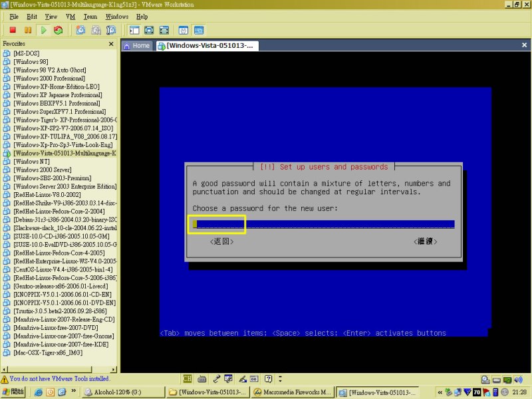
Task: Click the Take Snapshot toolbar icon
Action: coord(80,30)
